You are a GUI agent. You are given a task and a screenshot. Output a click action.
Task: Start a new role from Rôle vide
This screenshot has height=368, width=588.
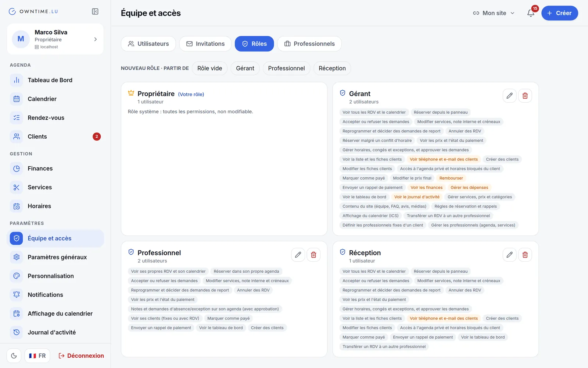point(210,68)
